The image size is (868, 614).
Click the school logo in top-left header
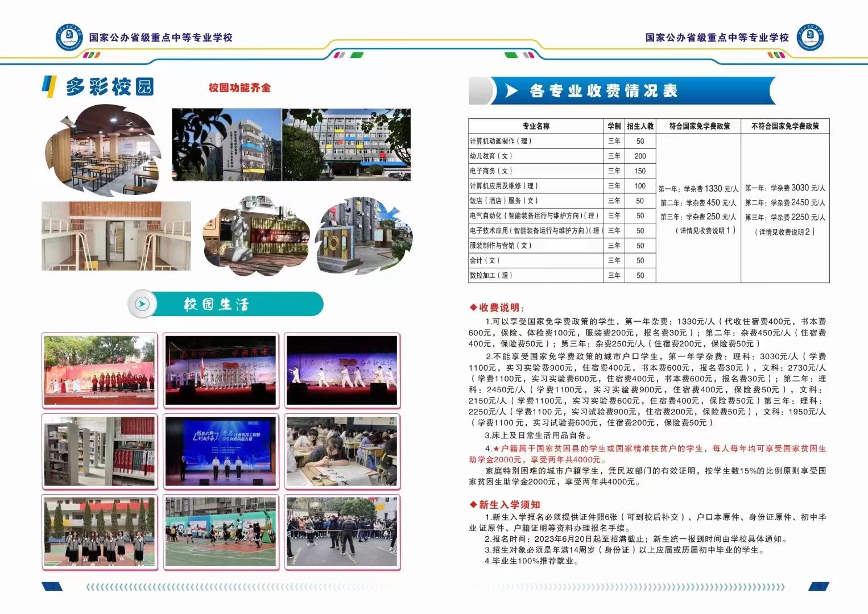click(x=69, y=38)
